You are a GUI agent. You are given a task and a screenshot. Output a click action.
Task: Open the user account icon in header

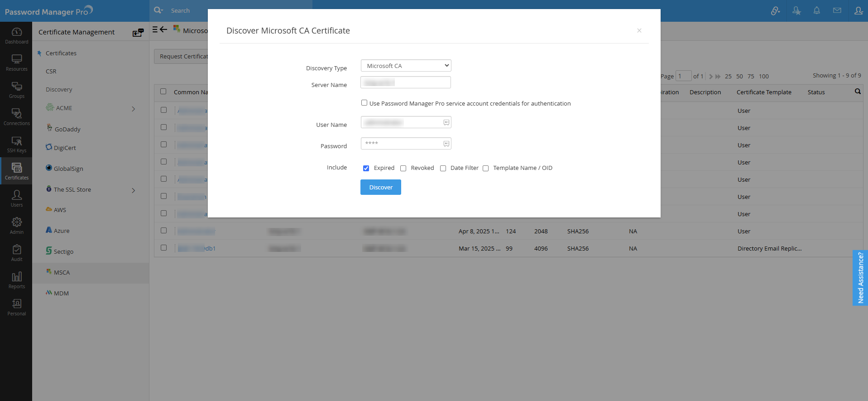click(x=858, y=10)
